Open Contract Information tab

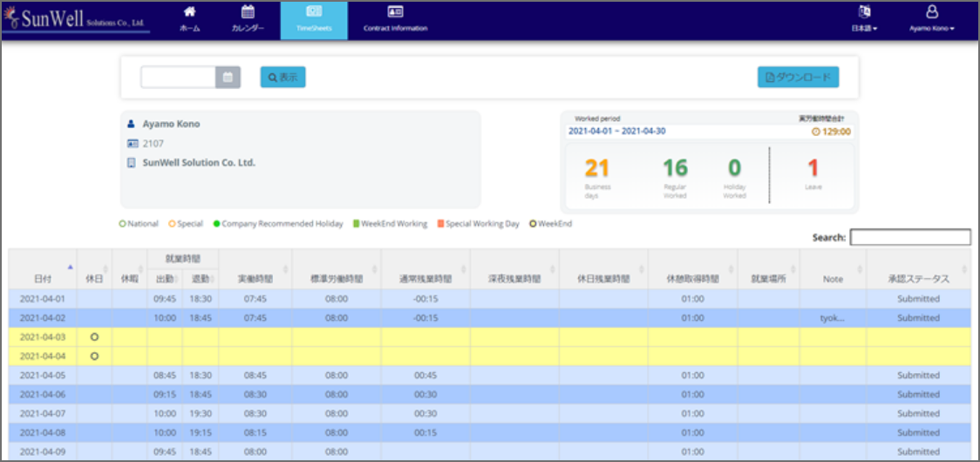pyautogui.click(x=396, y=21)
